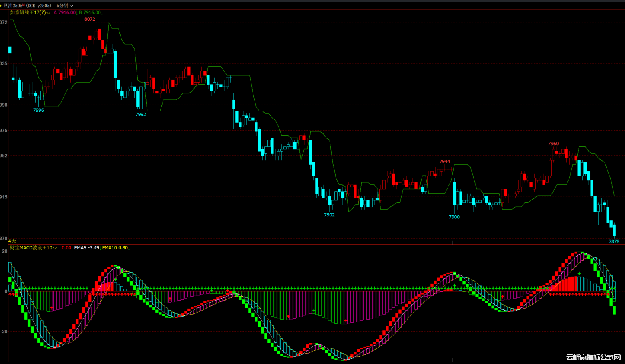Screen dimensions: 625x364
Task: Click the 7960 peak price marker
Action: tap(553, 144)
